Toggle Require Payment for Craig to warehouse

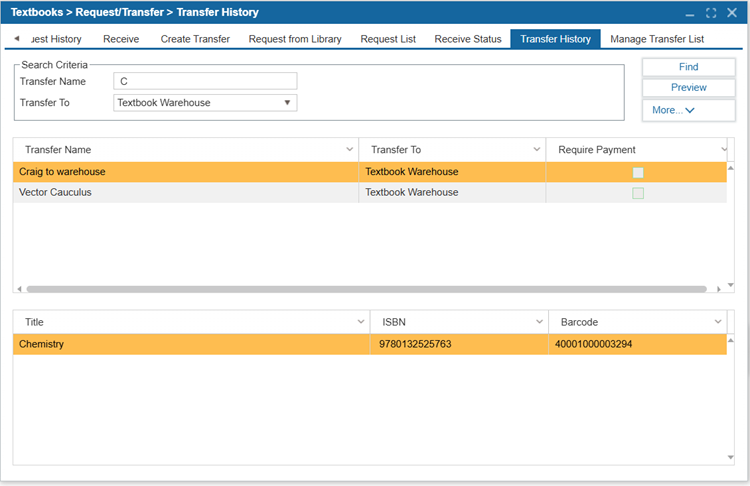(x=638, y=173)
